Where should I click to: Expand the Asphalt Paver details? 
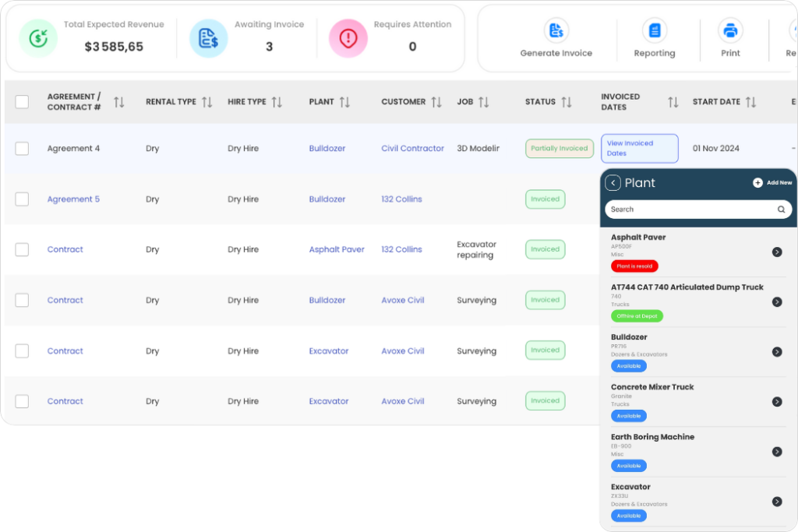[x=777, y=252]
